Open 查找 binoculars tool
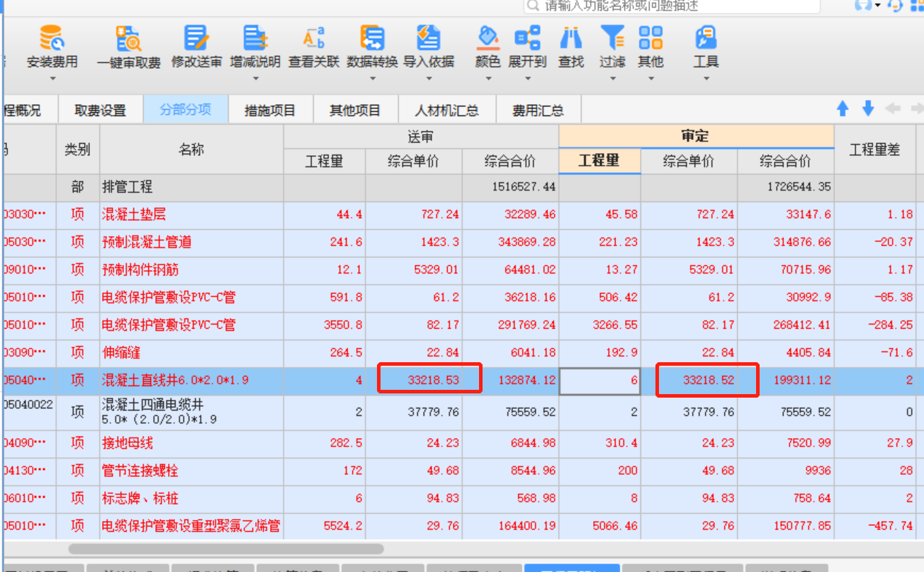The image size is (924, 572). tap(570, 37)
